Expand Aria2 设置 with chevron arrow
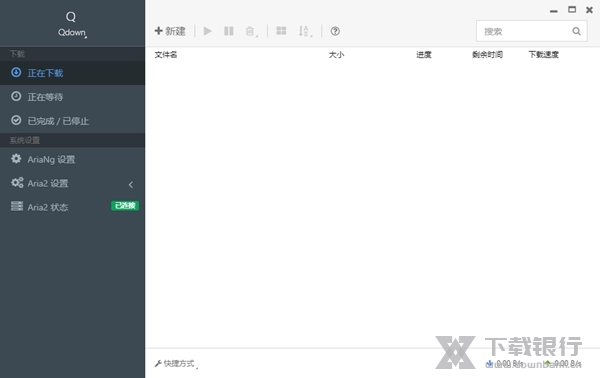This screenshot has width=600, height=378. coord(131,184)
